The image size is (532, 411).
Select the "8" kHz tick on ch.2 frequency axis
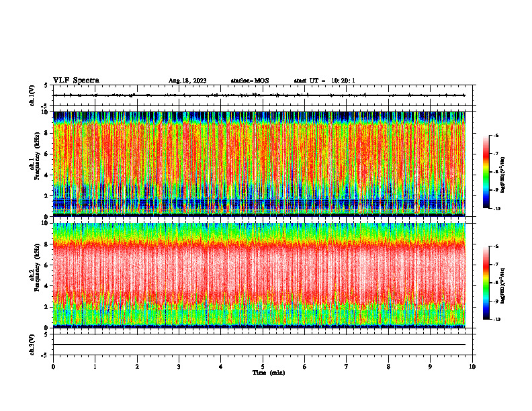(46, 244)
